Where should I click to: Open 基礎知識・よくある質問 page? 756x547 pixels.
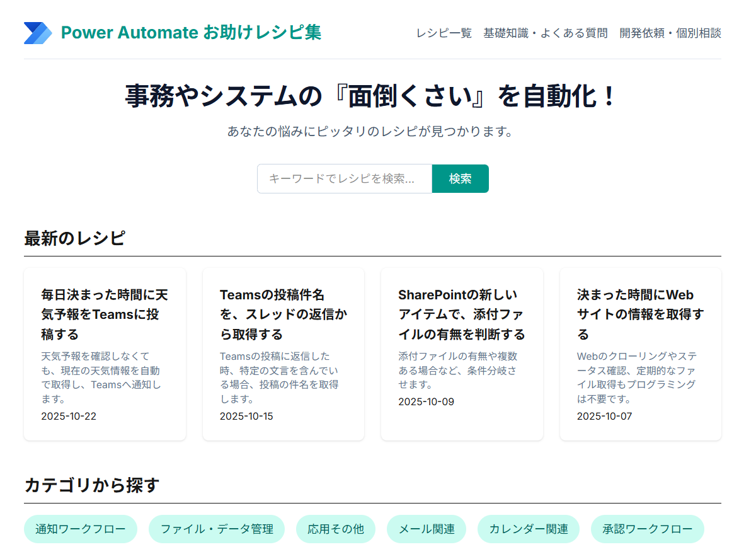click(545, 33)
